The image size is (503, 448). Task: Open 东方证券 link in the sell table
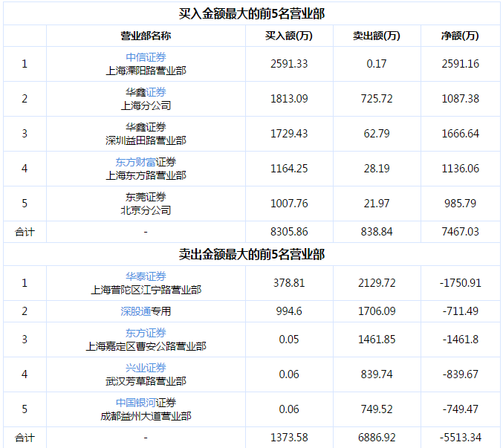click(x=146, y=333)
